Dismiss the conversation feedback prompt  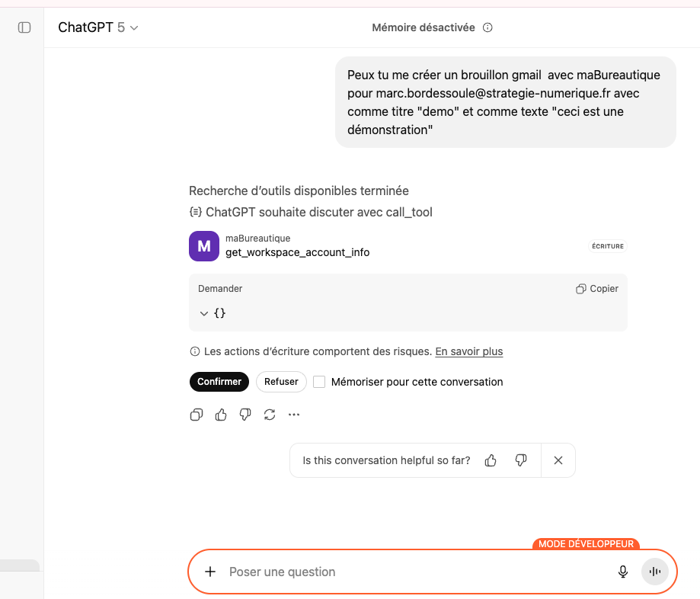coord(558,460)
